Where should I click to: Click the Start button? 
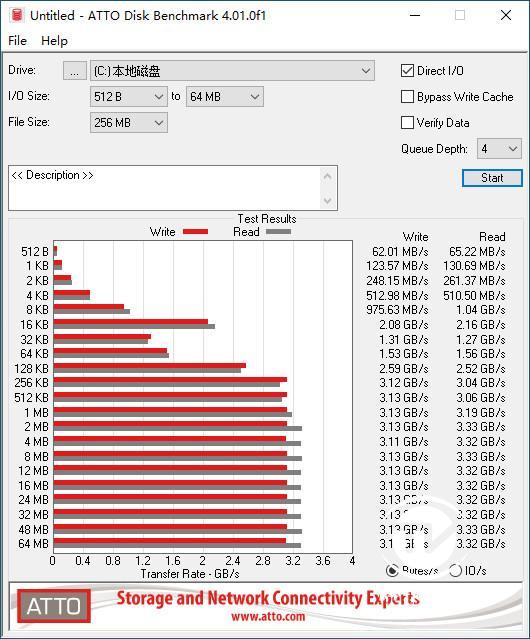tap(492, 178)
